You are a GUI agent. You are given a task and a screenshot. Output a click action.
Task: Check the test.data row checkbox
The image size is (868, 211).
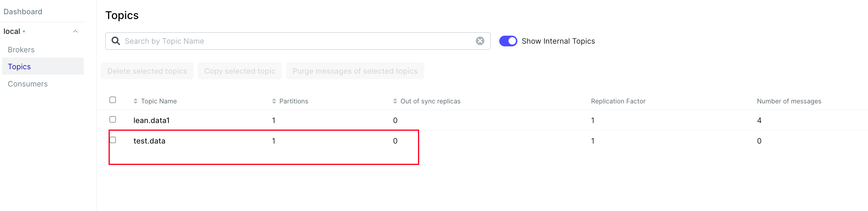click(x=113, y=140)
